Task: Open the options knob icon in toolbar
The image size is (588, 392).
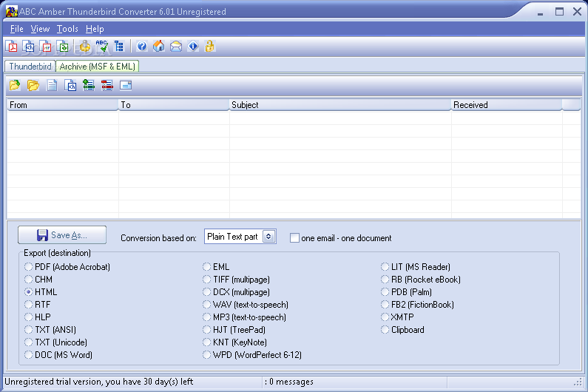Action: [85, 47]
